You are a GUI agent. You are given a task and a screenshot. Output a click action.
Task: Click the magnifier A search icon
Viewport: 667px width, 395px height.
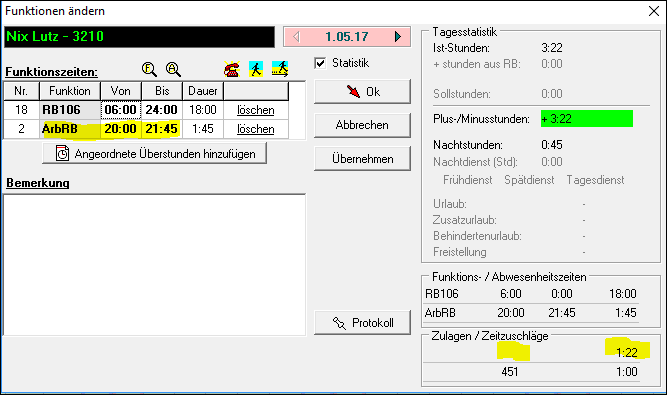point(173,69)
